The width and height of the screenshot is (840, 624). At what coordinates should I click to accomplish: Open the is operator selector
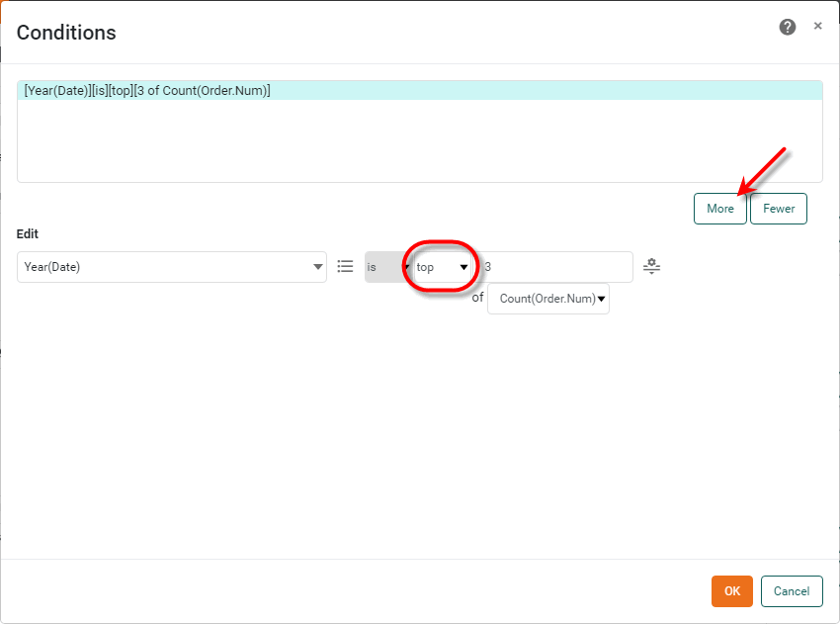[x=385, y=266]
